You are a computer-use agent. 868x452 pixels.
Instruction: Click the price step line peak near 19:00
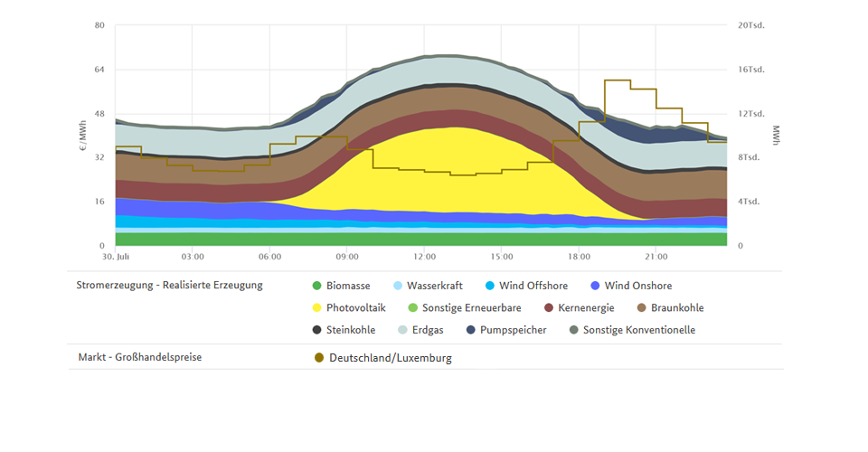pyautogui.click(x=618, y=80)
